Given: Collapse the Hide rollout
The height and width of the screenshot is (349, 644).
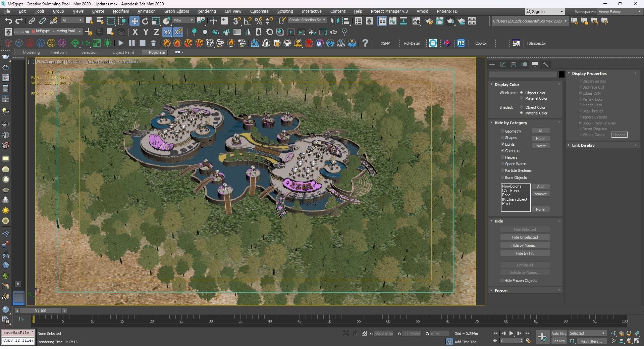Looking at the screenshot, I should click(x=499, y=221).
